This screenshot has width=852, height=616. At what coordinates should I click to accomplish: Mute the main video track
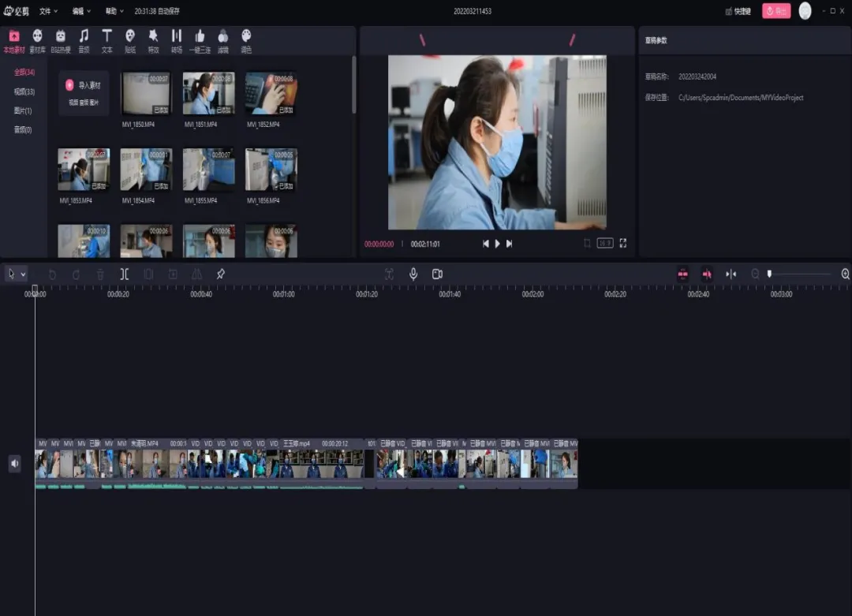coord(15,463)
